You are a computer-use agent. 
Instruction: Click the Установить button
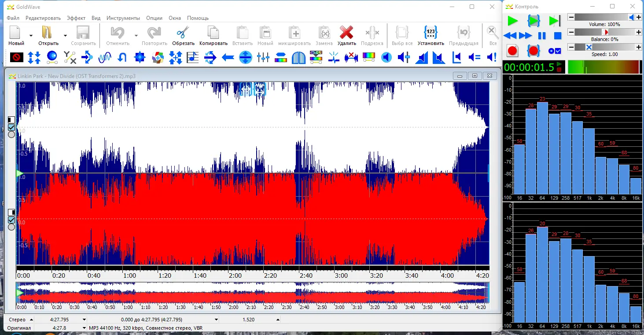pos(431,35)
